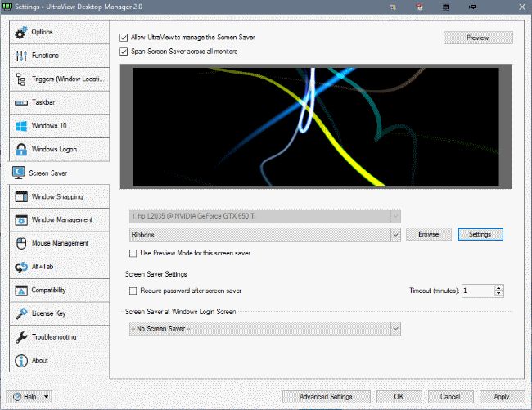Expand the Ribbons screen saver dropdown

click(x=396, y=234)
